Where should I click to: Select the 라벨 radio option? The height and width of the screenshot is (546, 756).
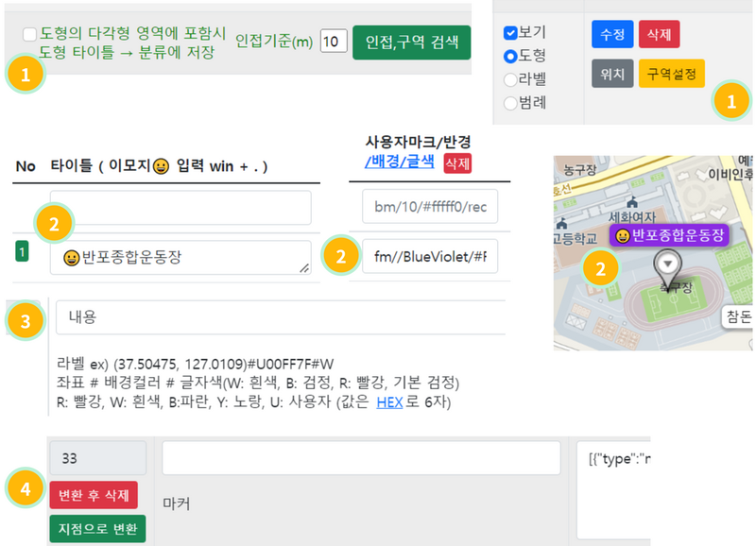510,79
